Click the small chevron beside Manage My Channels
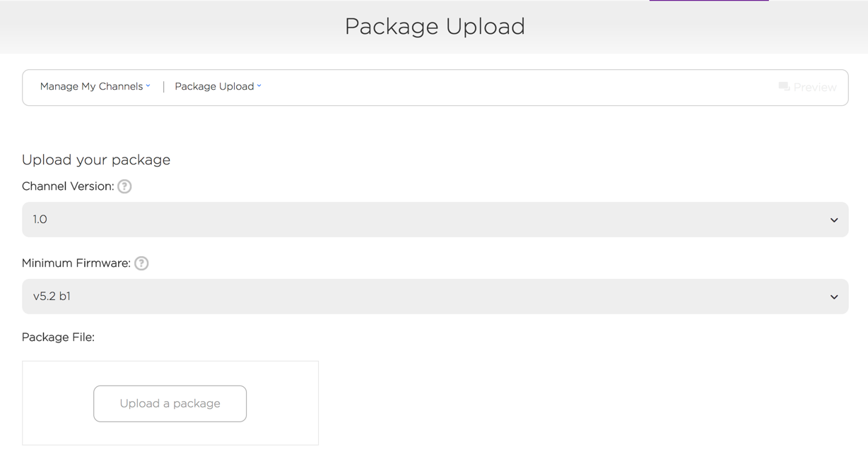Viewport: 868px width, 454px height. tap(148, 86)
